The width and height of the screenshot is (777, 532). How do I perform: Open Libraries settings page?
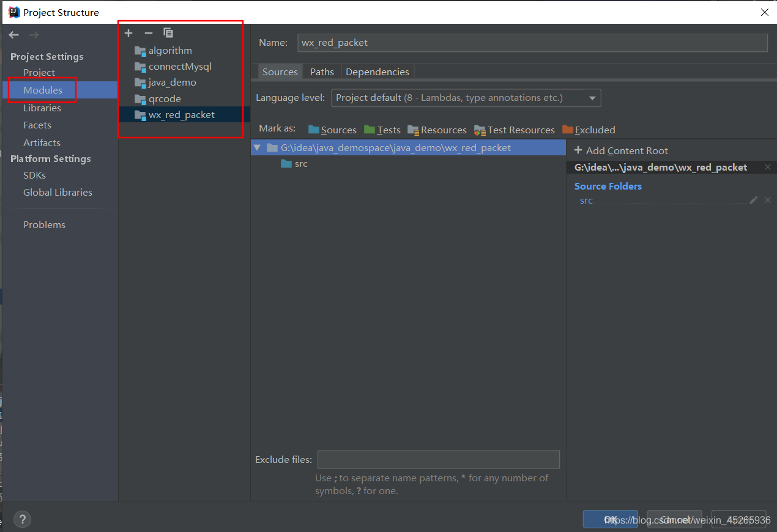coord(42,108)
